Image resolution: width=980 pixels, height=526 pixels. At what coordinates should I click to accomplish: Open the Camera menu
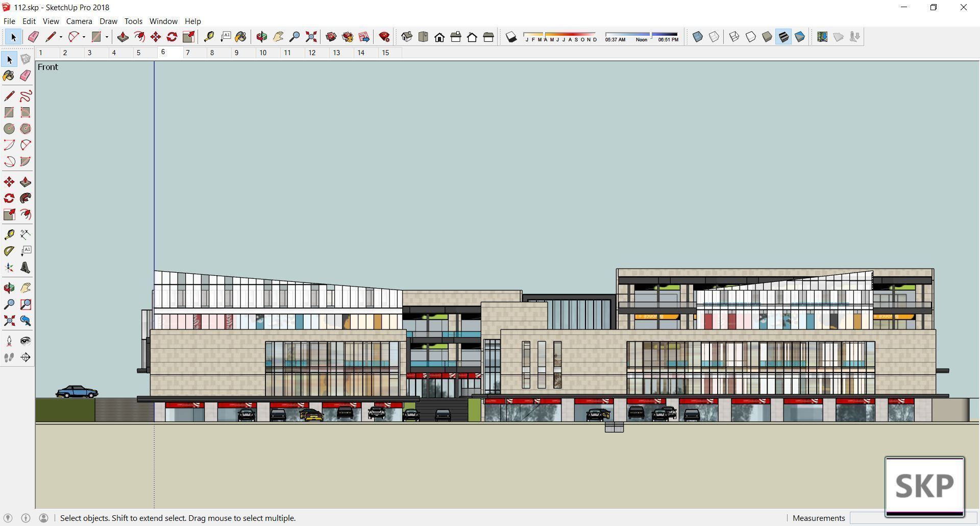(79, 21)
